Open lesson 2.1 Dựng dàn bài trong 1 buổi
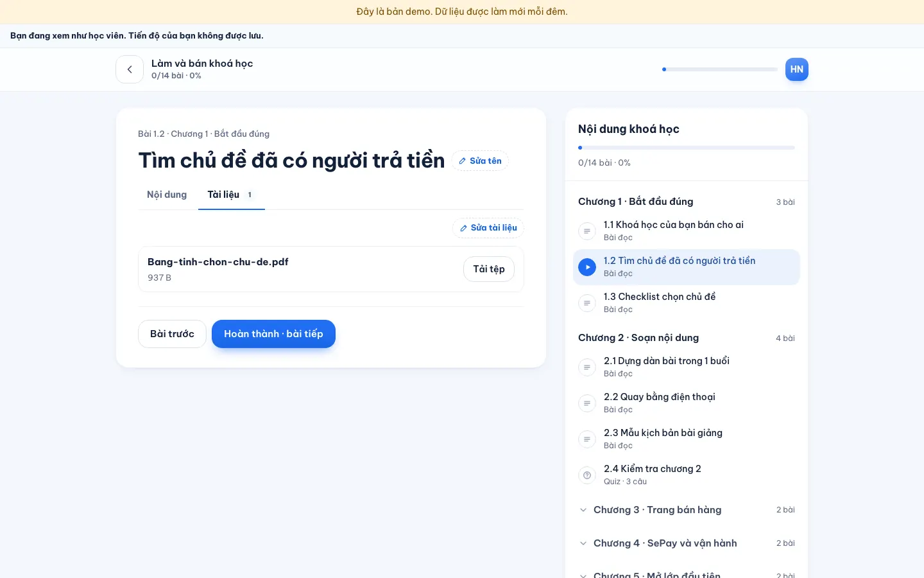Viewport: 924px width, 578px height. (687, 367)
